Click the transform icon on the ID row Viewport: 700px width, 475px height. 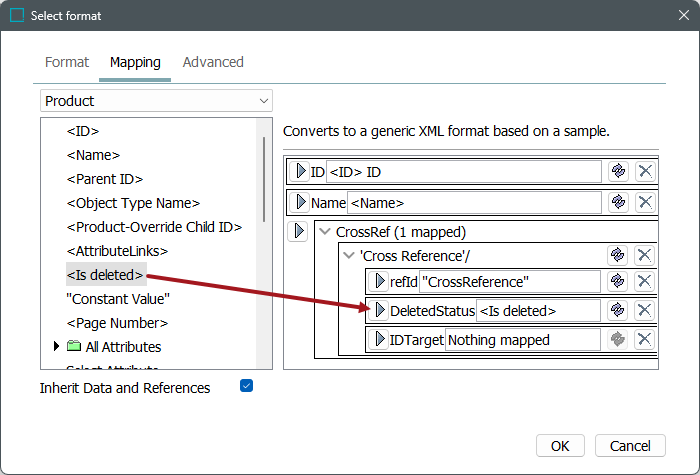click(x=618, y=171)
